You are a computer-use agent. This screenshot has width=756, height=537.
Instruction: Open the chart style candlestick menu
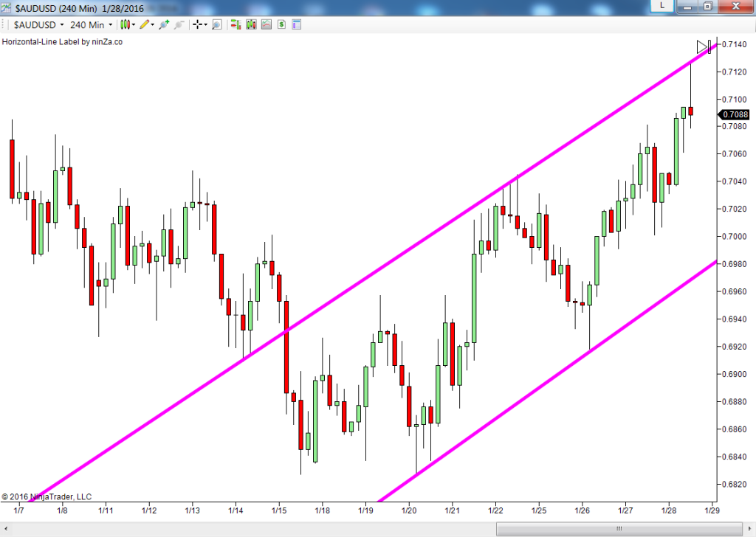tap(127, 24)
